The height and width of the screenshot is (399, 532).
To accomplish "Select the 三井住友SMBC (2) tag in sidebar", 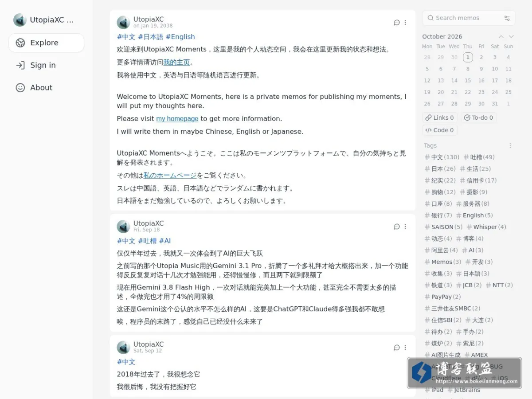I will [x=453, y=309].
